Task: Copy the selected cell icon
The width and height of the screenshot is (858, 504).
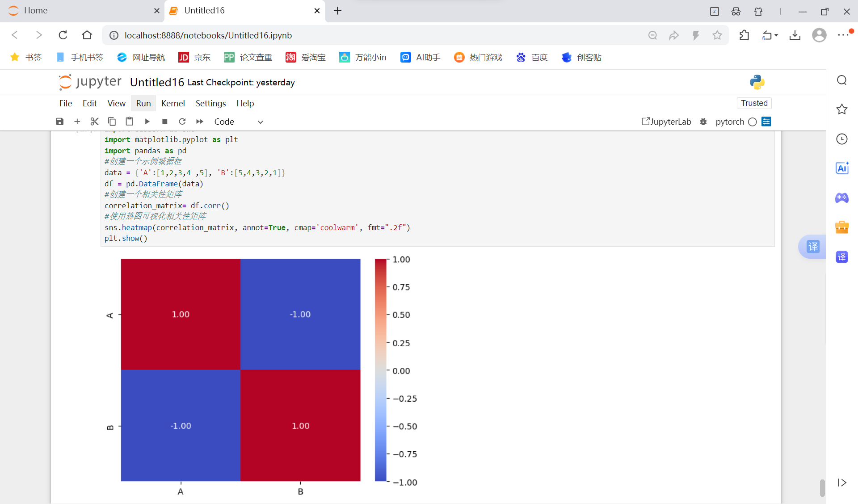Action: pos(112,122)
